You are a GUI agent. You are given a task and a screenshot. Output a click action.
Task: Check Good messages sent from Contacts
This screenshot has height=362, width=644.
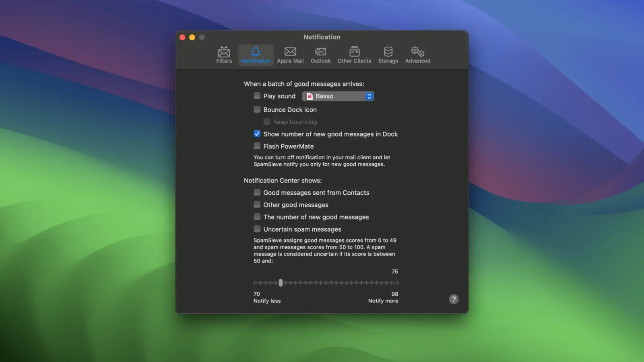(x=257, y=192)
